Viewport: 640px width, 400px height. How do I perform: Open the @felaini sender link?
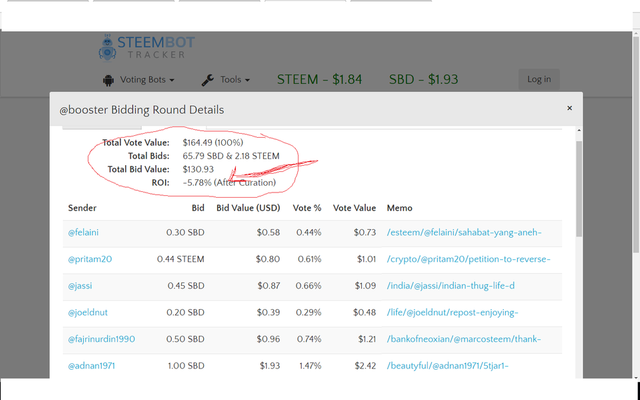coord(83,232)
